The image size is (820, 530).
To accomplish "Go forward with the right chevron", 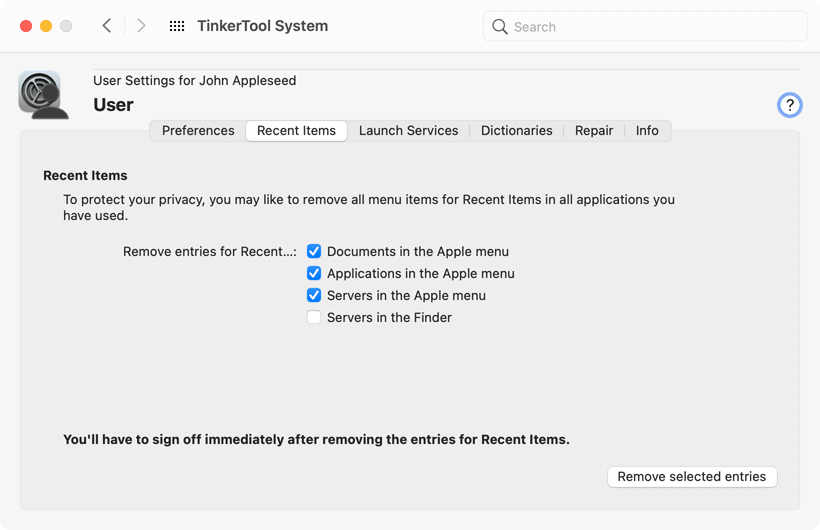I will 141,26.
